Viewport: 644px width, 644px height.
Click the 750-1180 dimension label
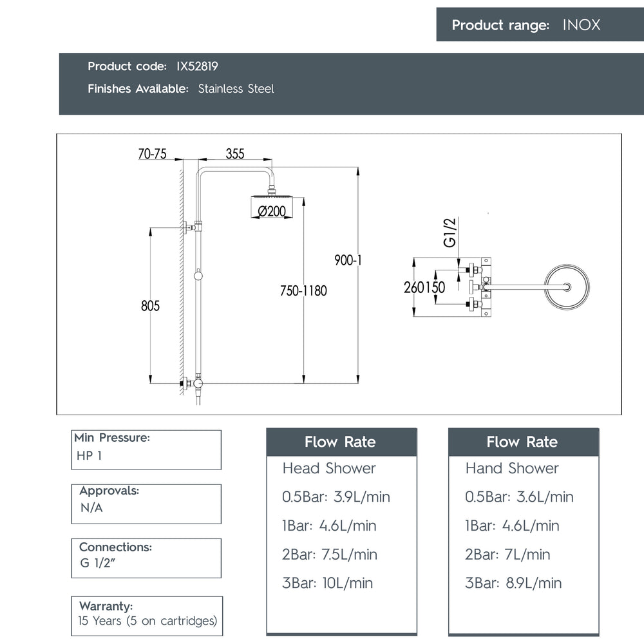(x=303, y=291)
